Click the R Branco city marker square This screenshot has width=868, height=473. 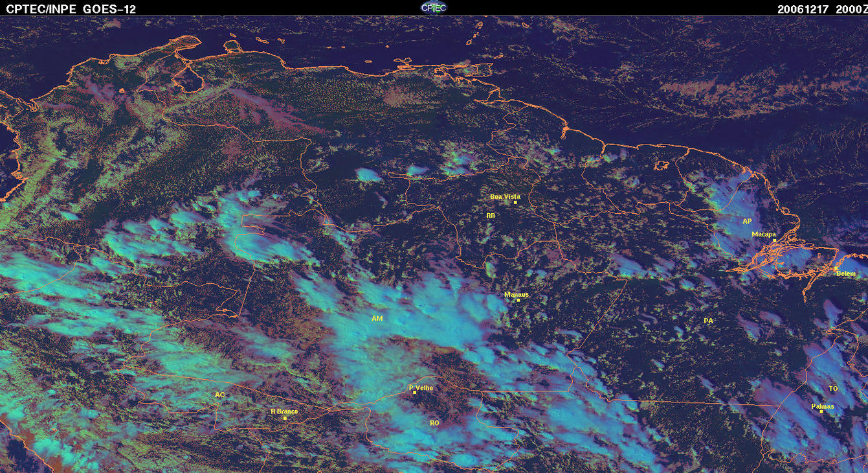tap(285, 418)
